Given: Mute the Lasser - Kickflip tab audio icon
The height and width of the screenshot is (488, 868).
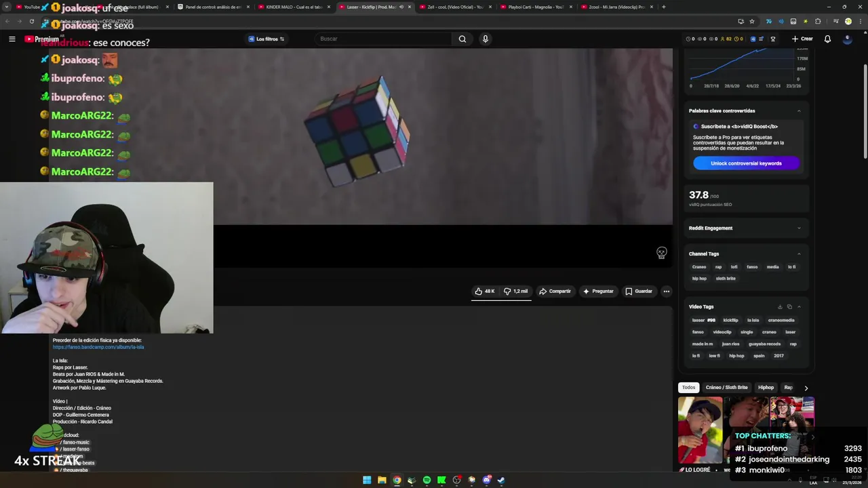Looking at the screenshot, I should [401, 7].
